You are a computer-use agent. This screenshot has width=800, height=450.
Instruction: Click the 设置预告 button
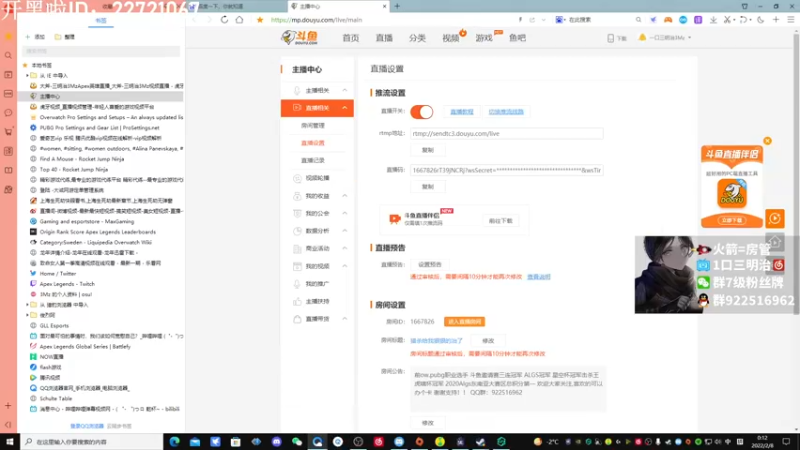click(x=430, y=264)
